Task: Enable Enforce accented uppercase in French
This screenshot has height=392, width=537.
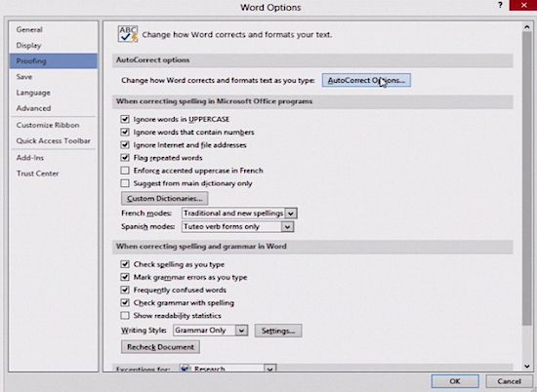Action: click(125, 171)
